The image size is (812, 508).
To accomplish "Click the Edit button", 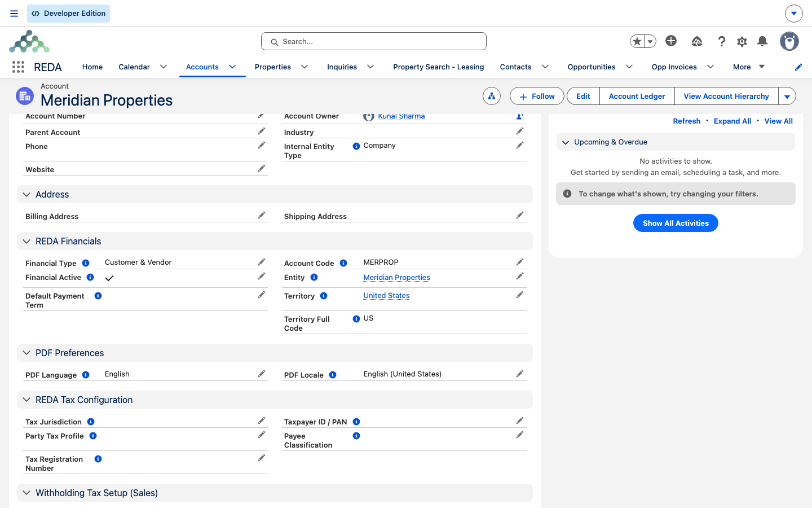I will point(583,97).
